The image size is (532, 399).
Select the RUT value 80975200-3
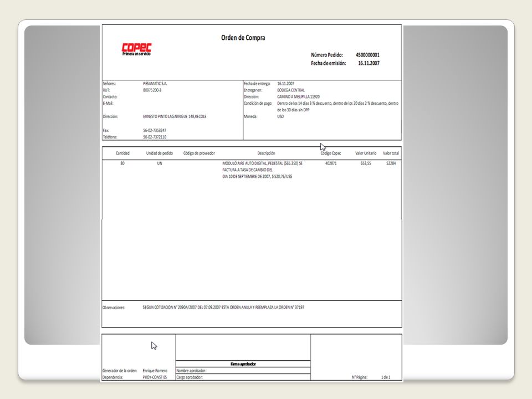pos(152,90)
